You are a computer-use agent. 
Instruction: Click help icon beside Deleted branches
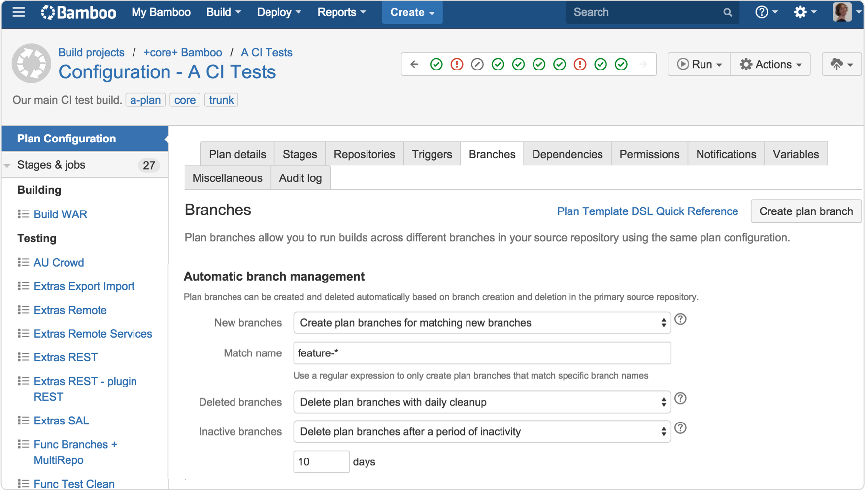[680, 399]
